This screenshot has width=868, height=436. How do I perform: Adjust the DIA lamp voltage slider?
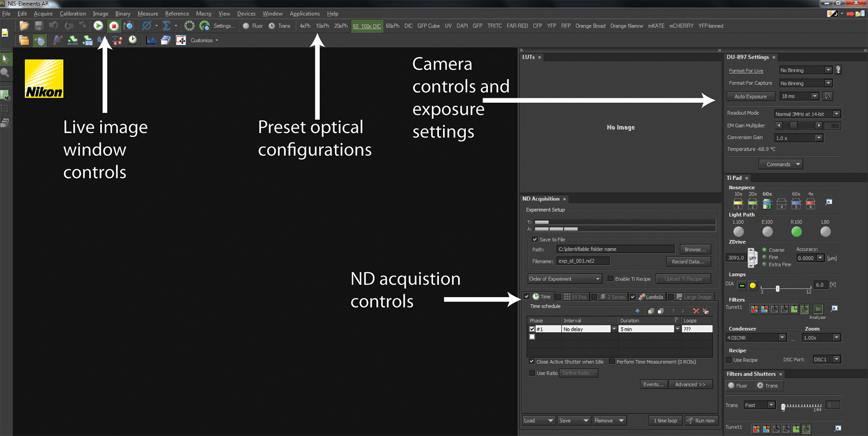[777, 289]
